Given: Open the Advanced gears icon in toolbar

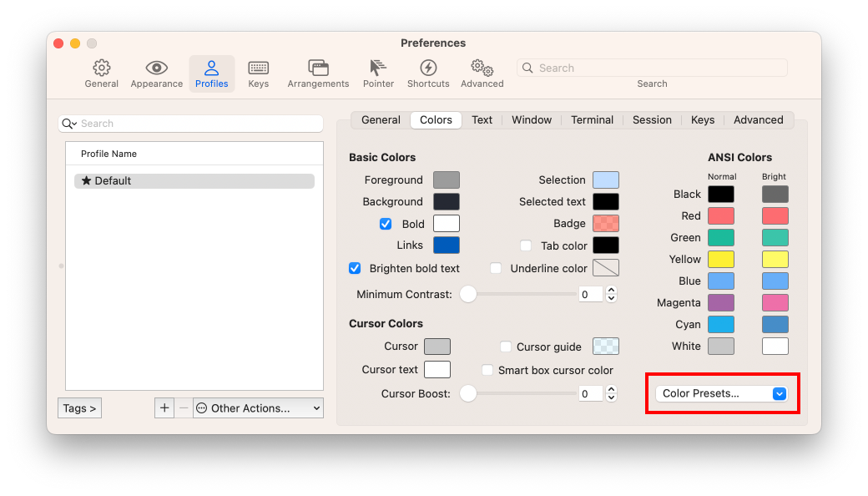Looking at the screenshot, I should tap(482, 68).
